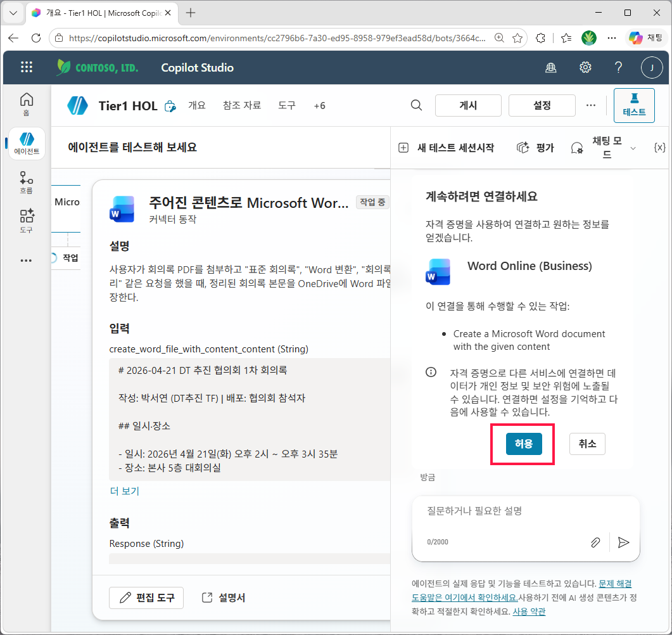Click the Word Online (Business) connector icon
The height and width of the screenshot is (635, 672).
(x=438, y=271)
